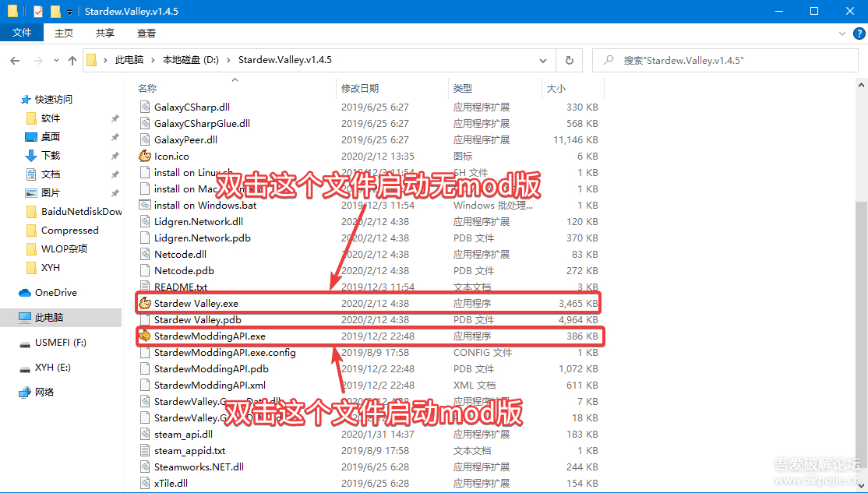868x493 pixels.
Task: Select the Lidgren.Network.pdb file icon
Action: tap(144, 238)
